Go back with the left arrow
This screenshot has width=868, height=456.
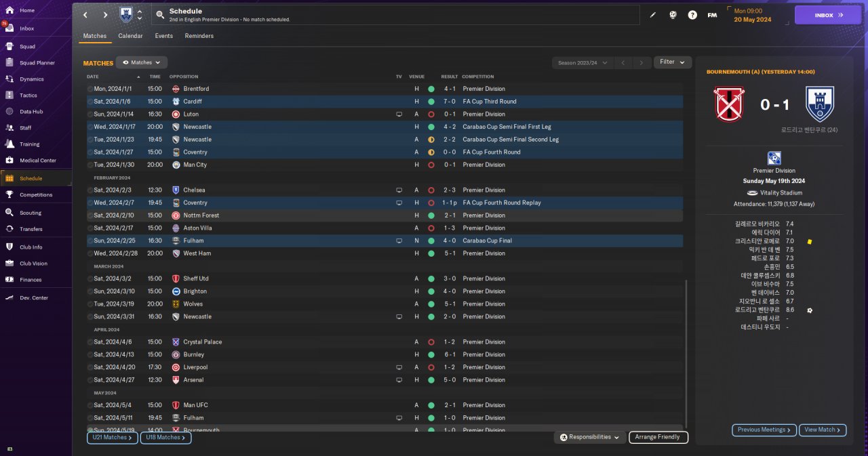(x=85, y=15)
